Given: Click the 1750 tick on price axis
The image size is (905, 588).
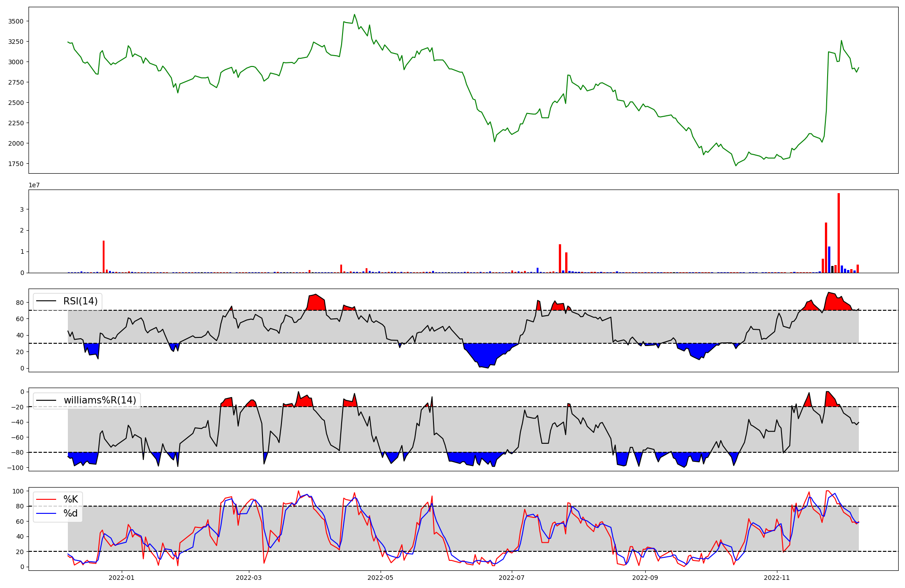Looking at the screenshot, I should pyautogui.click(x=16, y=164).
